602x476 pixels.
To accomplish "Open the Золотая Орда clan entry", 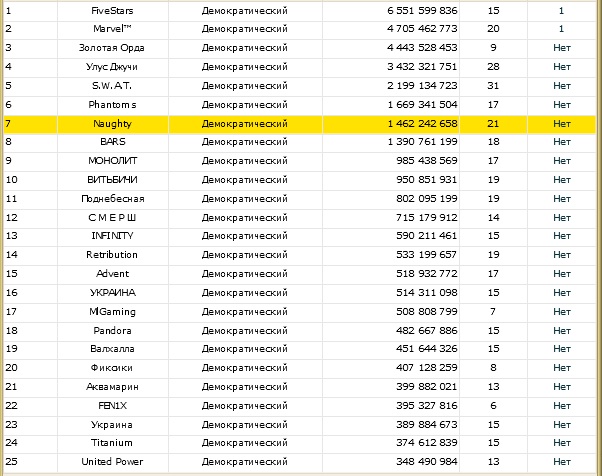I will coord(112,48).
